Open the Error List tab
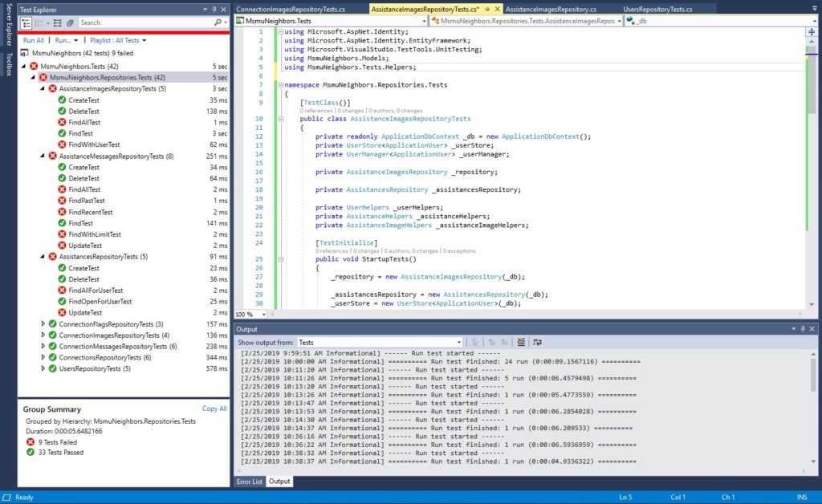822x504 pixels. click(x=250, y=482)
